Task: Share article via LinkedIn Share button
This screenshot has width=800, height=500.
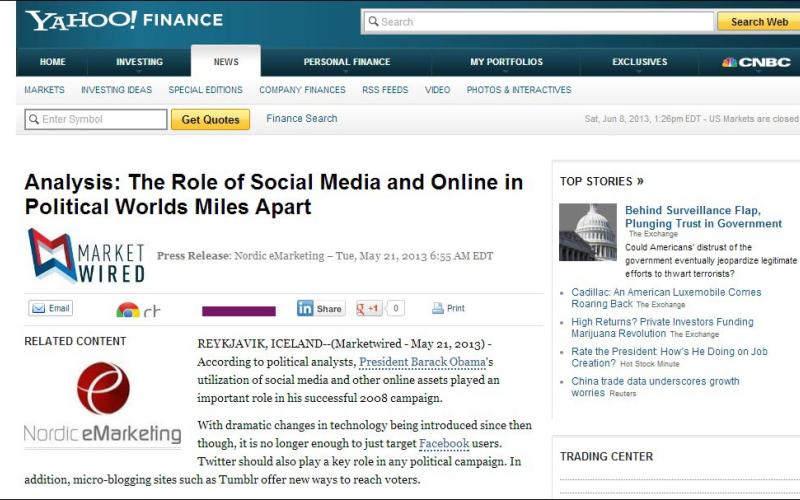Action: tap(320, 308)
